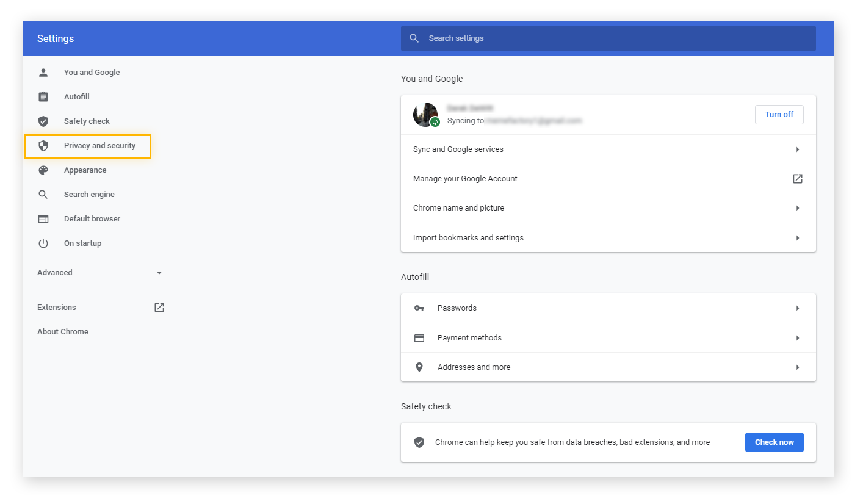This screenshot has height=504, width=863.
Task: Click the Safety check shield icon in sidebar
Action: (x=43, y=121)
